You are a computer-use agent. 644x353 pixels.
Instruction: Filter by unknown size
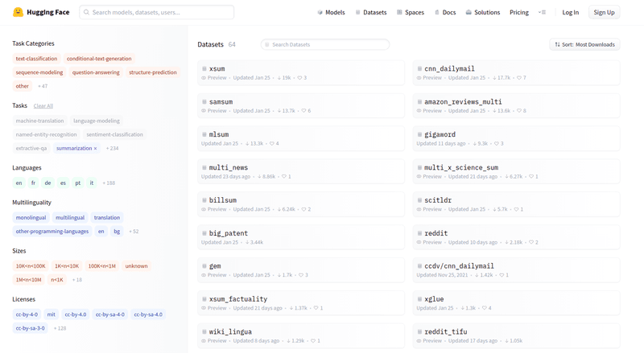pos(136,266)
